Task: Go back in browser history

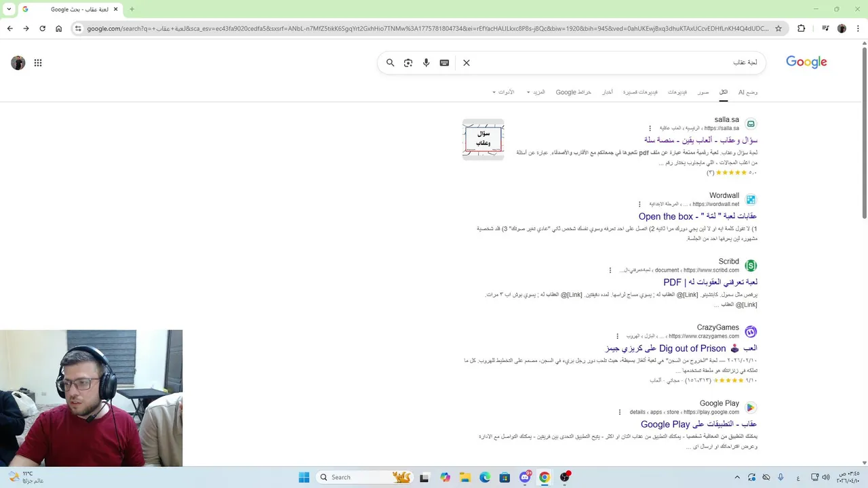Action: [10, 28]
